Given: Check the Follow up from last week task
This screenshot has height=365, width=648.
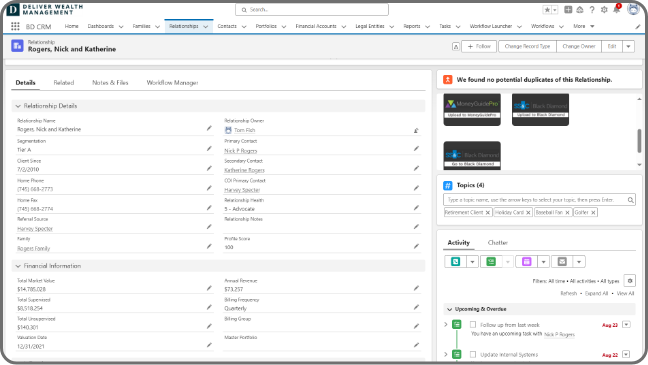Looking at the screenshot, I should [x=473, y=324].
